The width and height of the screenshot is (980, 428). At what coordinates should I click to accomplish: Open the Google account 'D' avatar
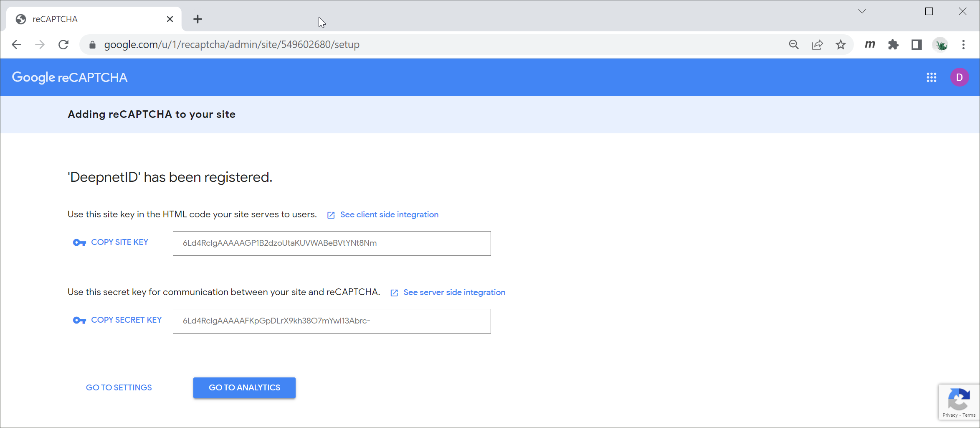[x=960, y=77]
